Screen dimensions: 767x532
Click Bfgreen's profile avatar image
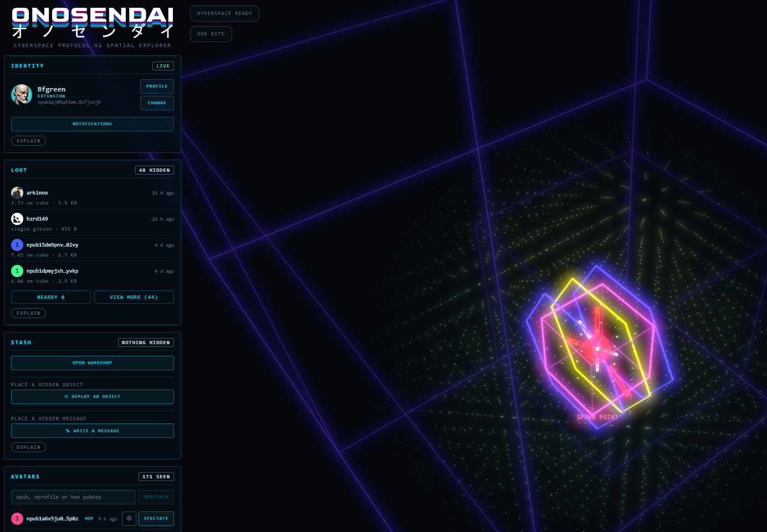[x=22, y=95]
